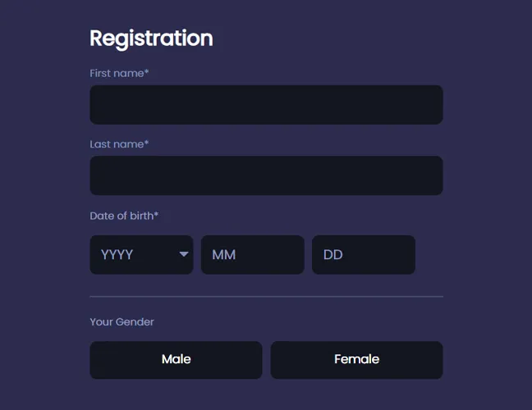Focus the First name input field
Image resolution: width=532 pixels, height=410 pixels.
pos(266,105)
